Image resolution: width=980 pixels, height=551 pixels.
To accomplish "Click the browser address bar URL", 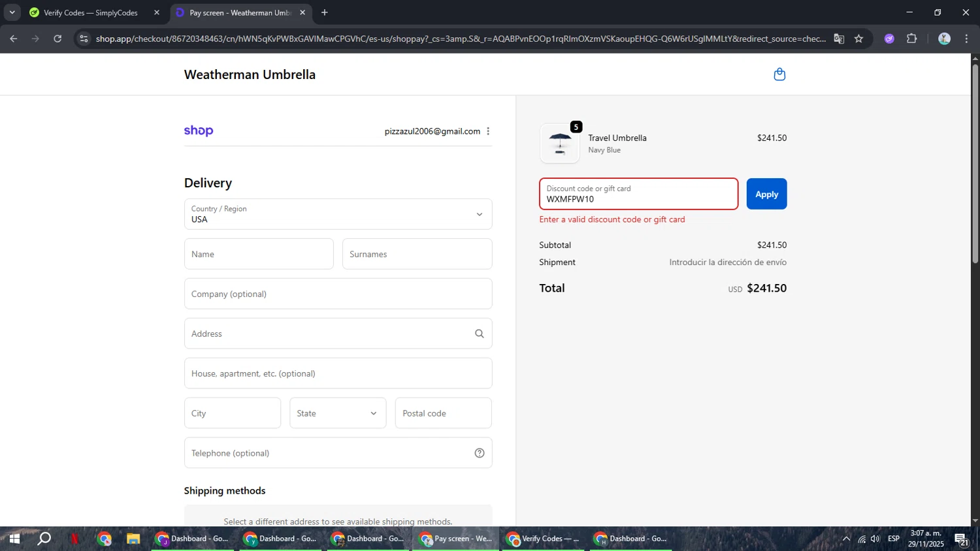I will pyautogui.click(x=461, y=39).
